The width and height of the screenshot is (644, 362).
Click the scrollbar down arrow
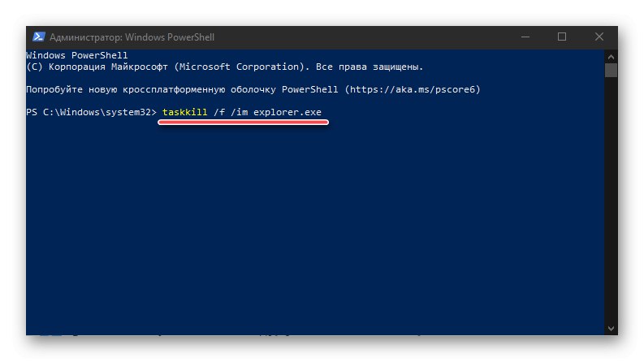pos(611,328)
